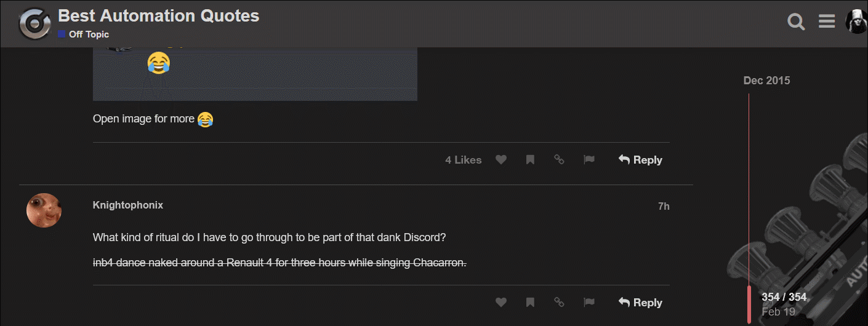Open Knightophonix's username profile link
Image resolution: width=868 pixels, height=326 pixels.
(x=128, y=205)
